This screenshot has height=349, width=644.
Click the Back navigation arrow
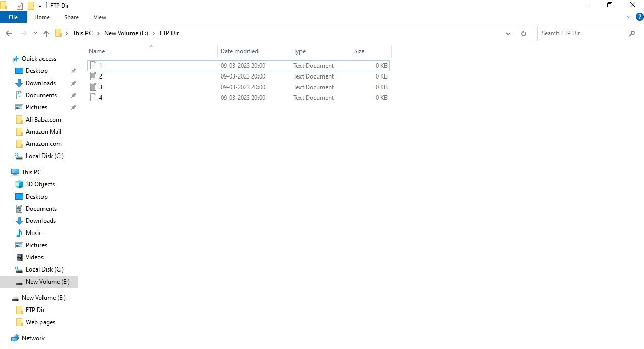[x=9, y=33]
